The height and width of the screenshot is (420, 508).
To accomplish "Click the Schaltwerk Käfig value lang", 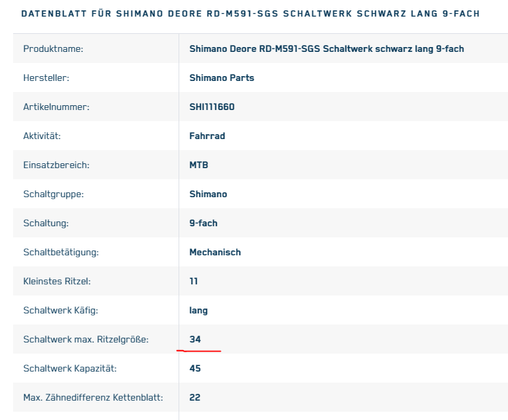I will pyautogui.click(x=198, y=311).
